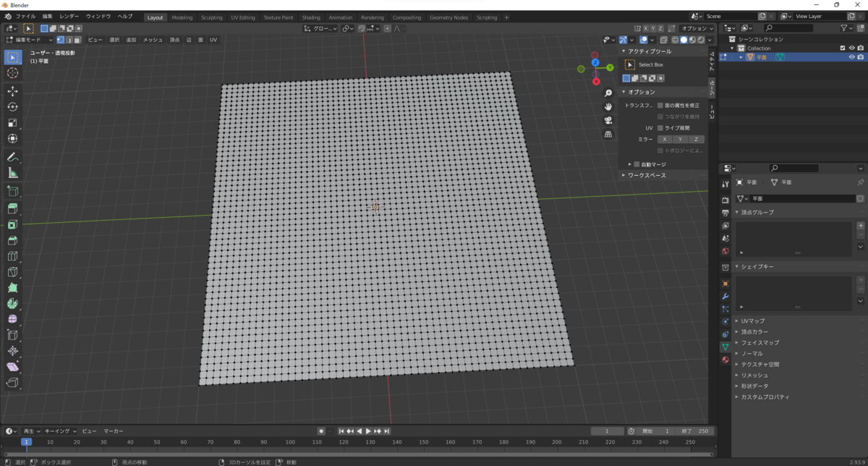Click timeline play forward button
This screenshot has width=868, height=466.
point(368,431)
